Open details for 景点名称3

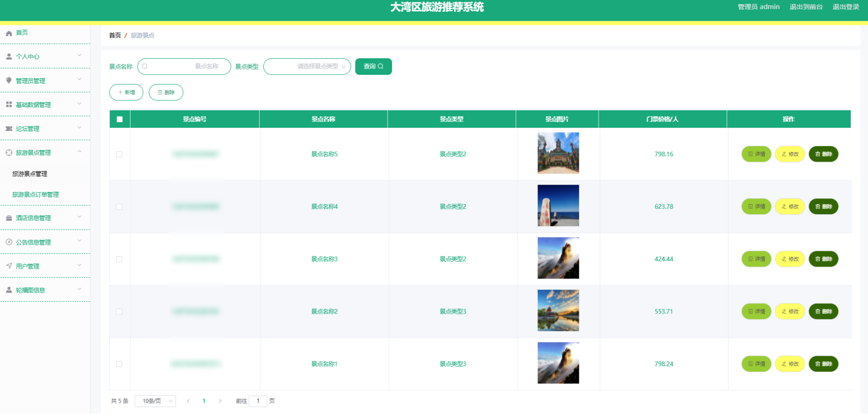[x=756, y=259]
